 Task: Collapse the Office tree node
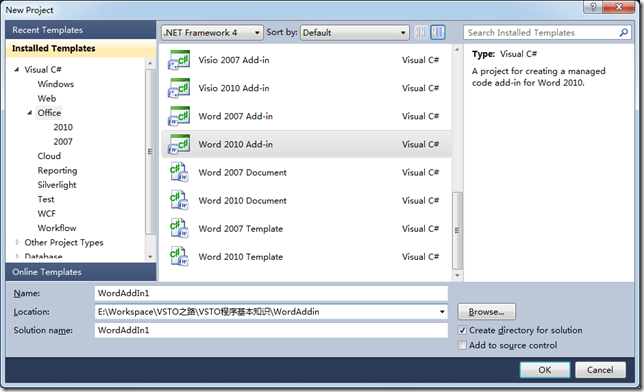tap(30, 113)
